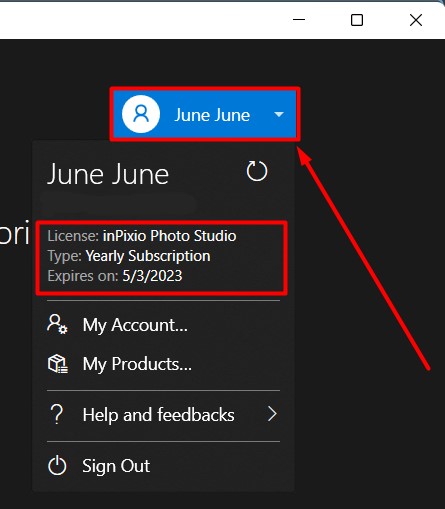Click the large June June panel heading
This screenshot has height=509, width=445.
coord(108,174)
